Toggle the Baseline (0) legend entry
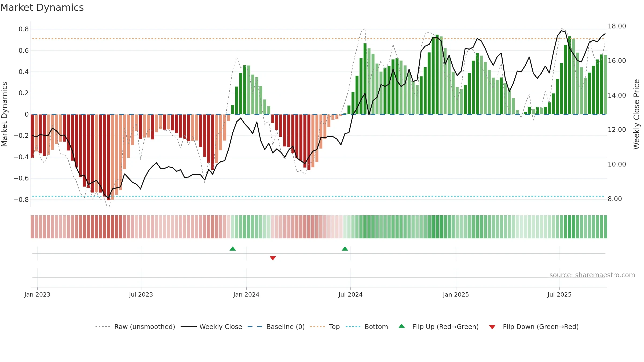This screenshot has width=644, height=362. point(276,327)
